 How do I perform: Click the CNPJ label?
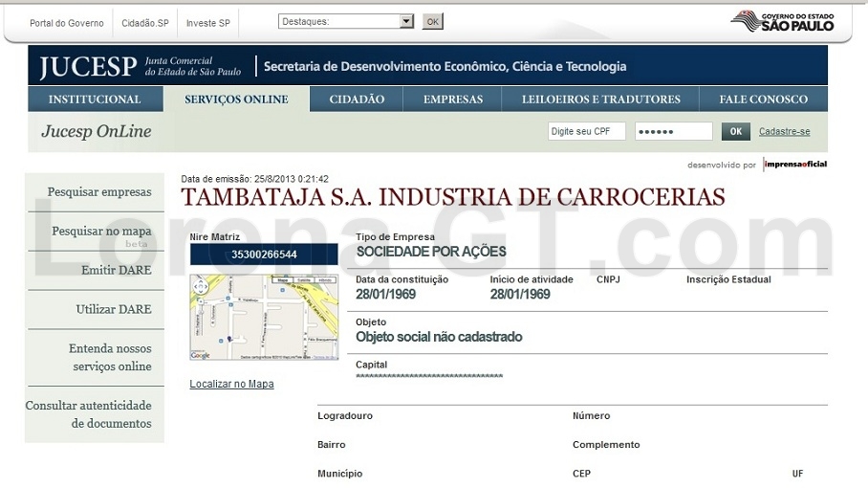click(608, 279)
